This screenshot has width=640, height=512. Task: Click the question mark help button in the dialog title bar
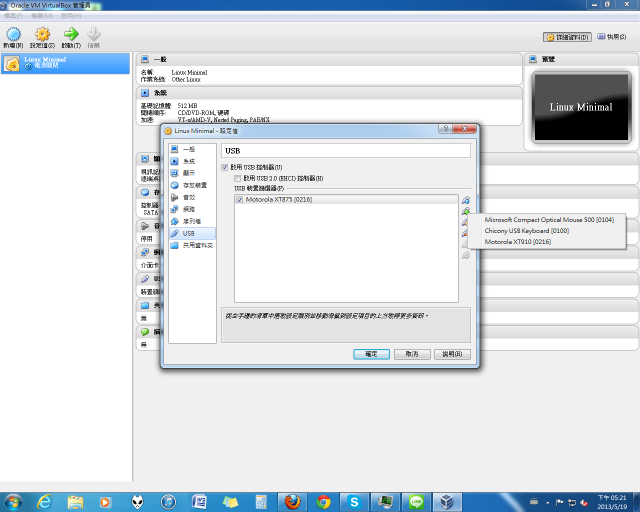(445, 129)
